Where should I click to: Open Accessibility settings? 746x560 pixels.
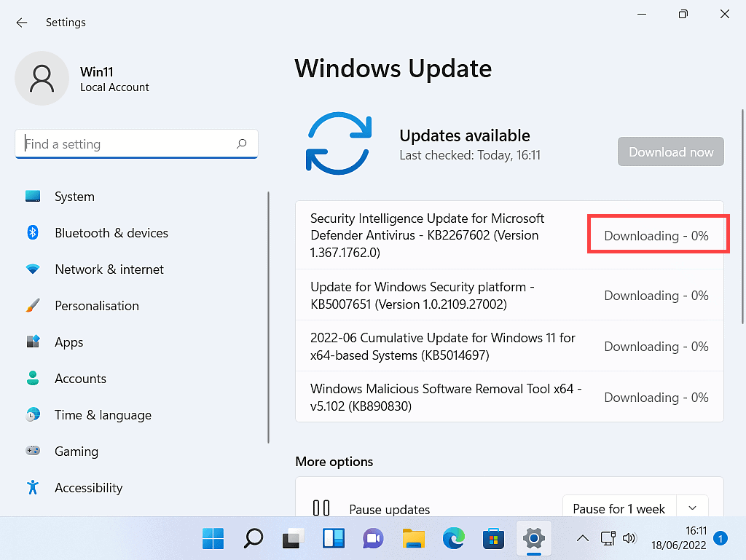pyautogui.click(x=88, y=488)
